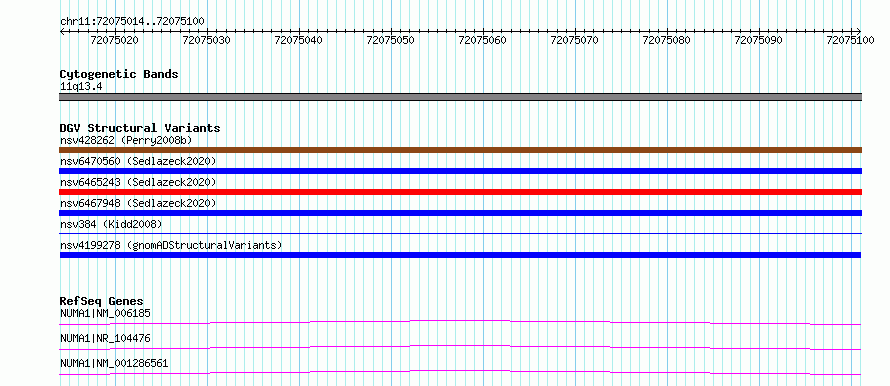The width and height of the screenshot is (890, 386).
Task: Click ruler position 72075080
Action: pyautogui.click(x=667, y=40)
